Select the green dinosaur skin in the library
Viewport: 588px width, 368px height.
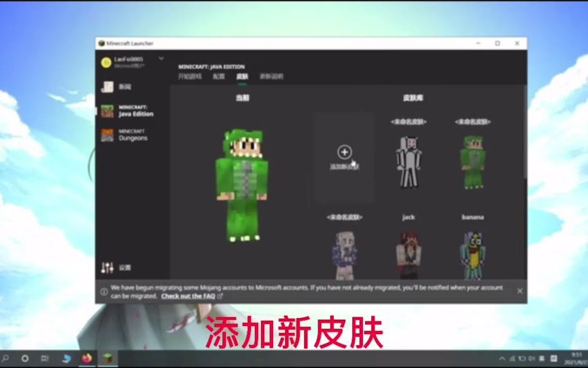[472, 162]
